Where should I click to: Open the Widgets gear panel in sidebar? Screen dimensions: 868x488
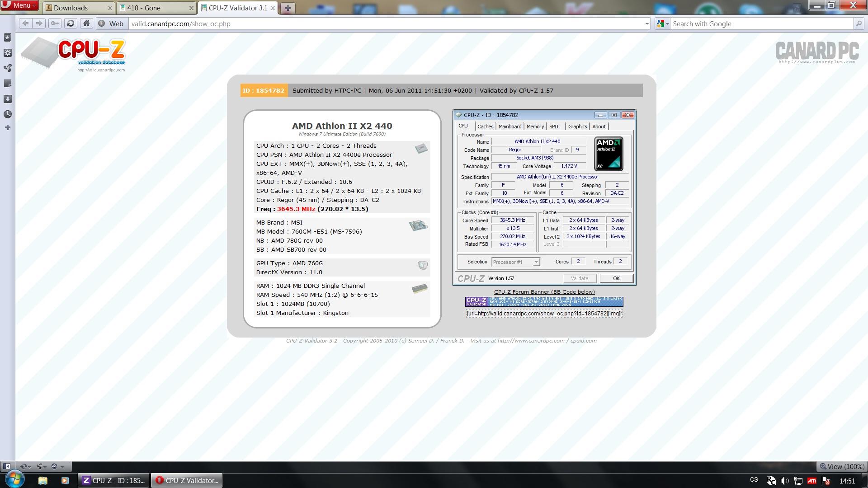tap(7, 53)
